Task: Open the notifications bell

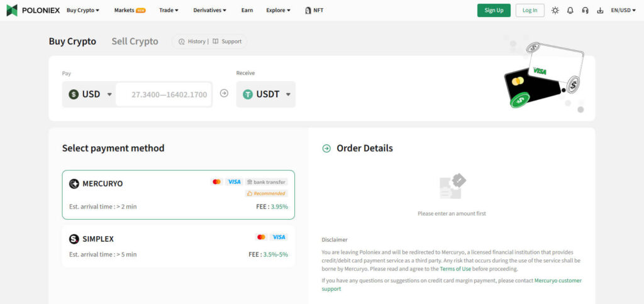Action: point(570,10)
